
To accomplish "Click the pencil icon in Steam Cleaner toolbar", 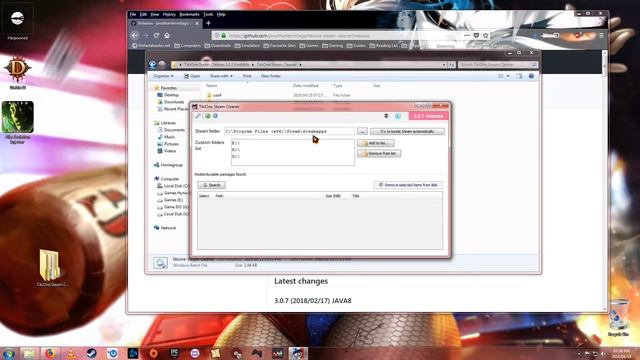I will tap(198, 116).
